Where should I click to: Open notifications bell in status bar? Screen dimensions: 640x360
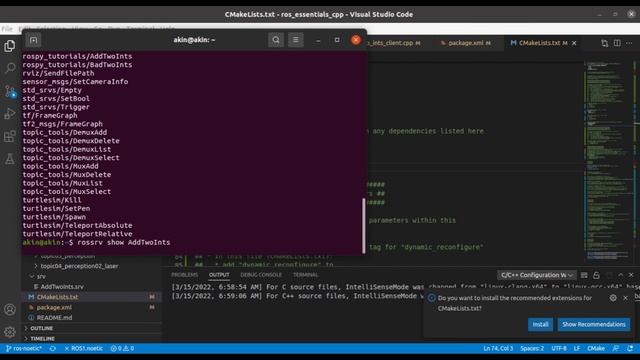[x=630, y=349]
